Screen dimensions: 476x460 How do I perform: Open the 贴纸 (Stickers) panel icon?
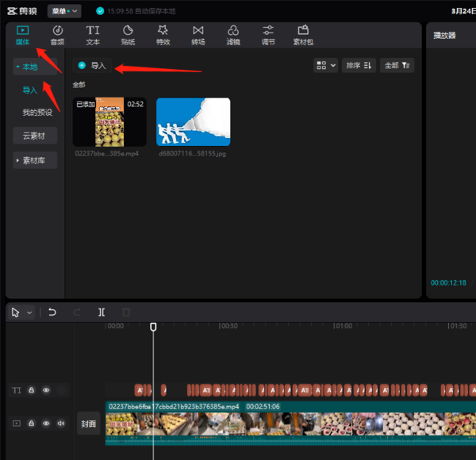128,35
